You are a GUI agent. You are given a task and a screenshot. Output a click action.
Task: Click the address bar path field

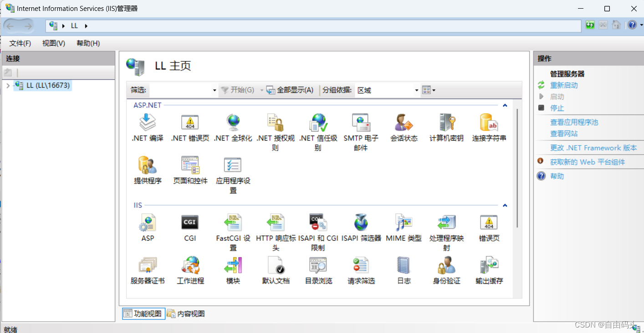pos(313,26)
